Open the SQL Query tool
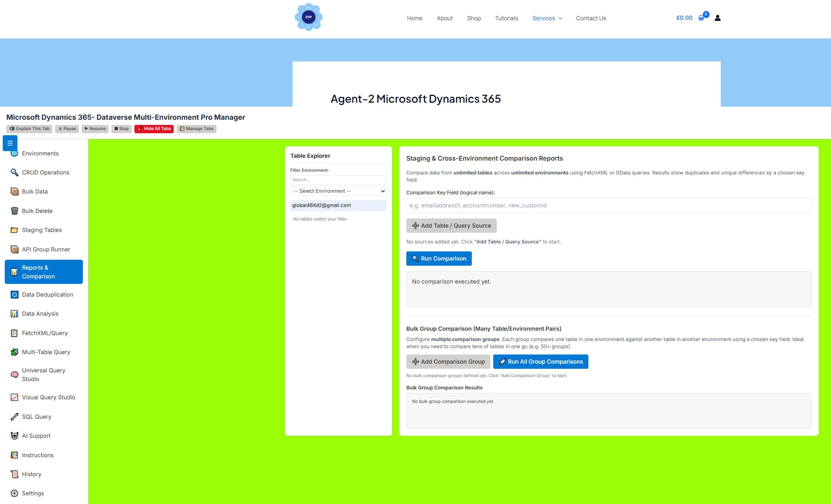This screenshot has height=504, width=831. coord(36,416)
